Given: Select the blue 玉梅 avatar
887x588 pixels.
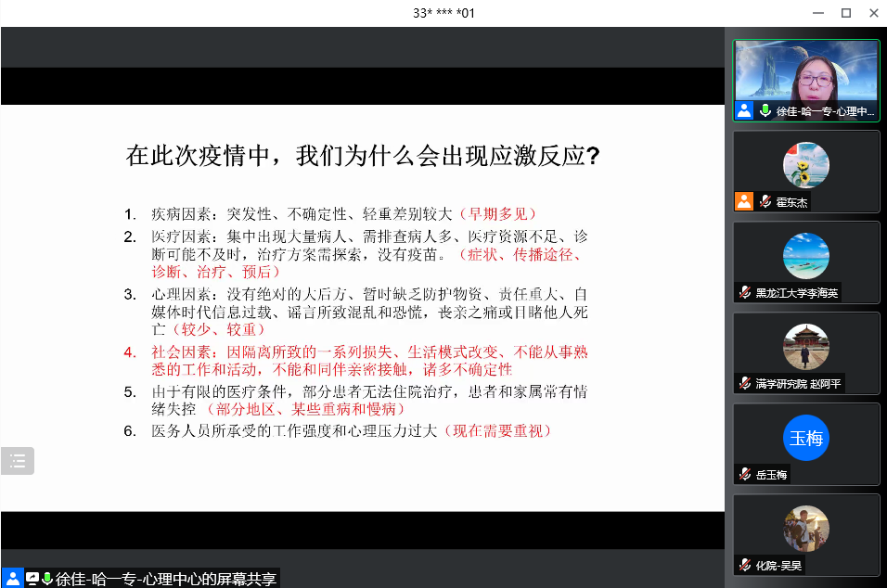Looking at the screenshot, I should (x=806, y=438).
